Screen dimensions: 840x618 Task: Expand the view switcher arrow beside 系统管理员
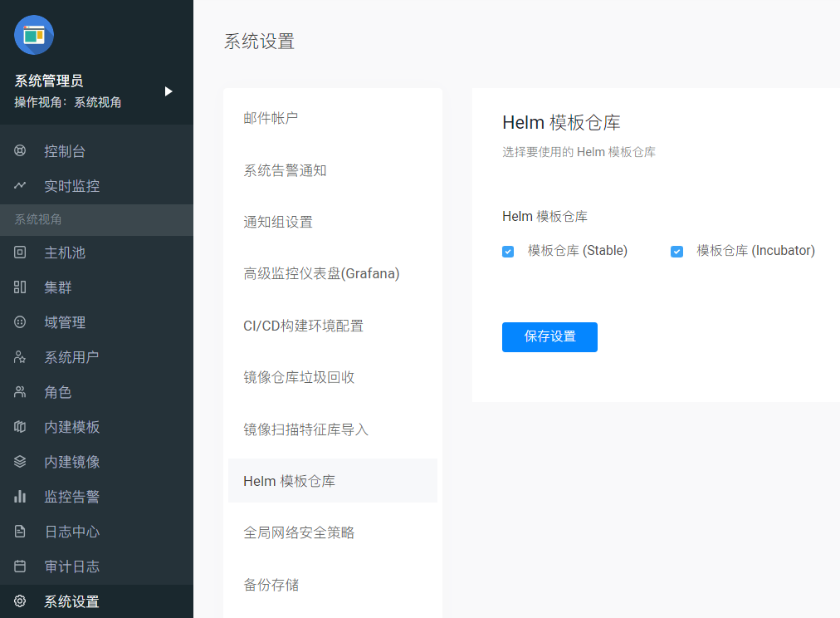(168, 91)
